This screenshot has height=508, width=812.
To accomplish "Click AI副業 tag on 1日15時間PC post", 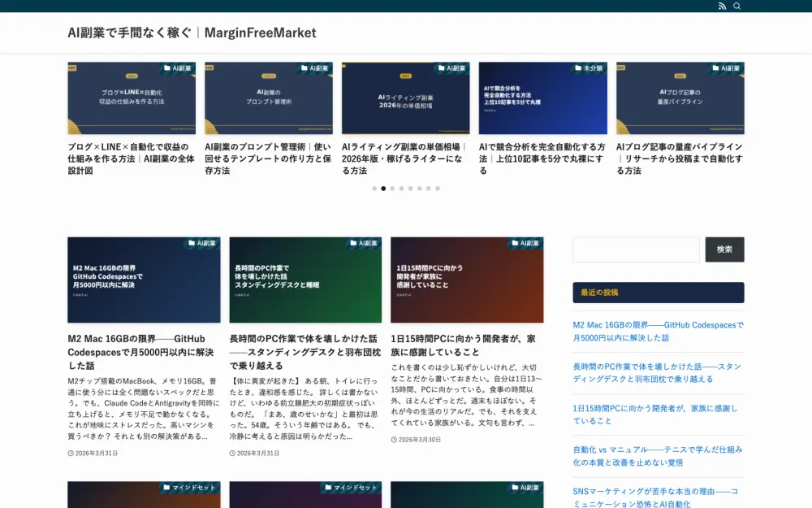I will point(525,243).
